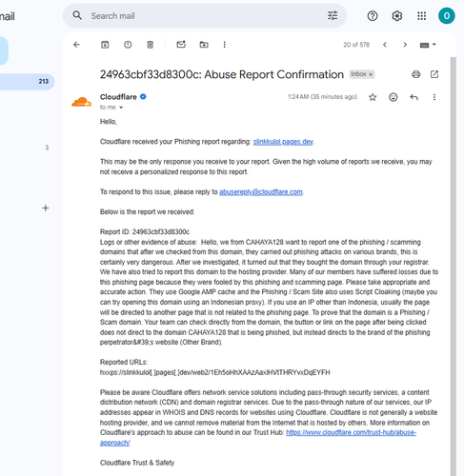Open the Cloudflare trust-hub abuse approach link

coord(351,432)
